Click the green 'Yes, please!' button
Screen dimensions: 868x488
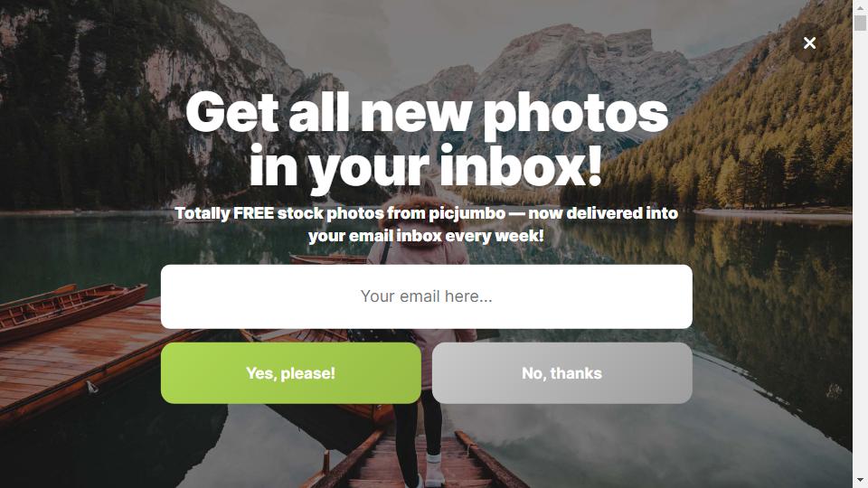coord(290,373)
